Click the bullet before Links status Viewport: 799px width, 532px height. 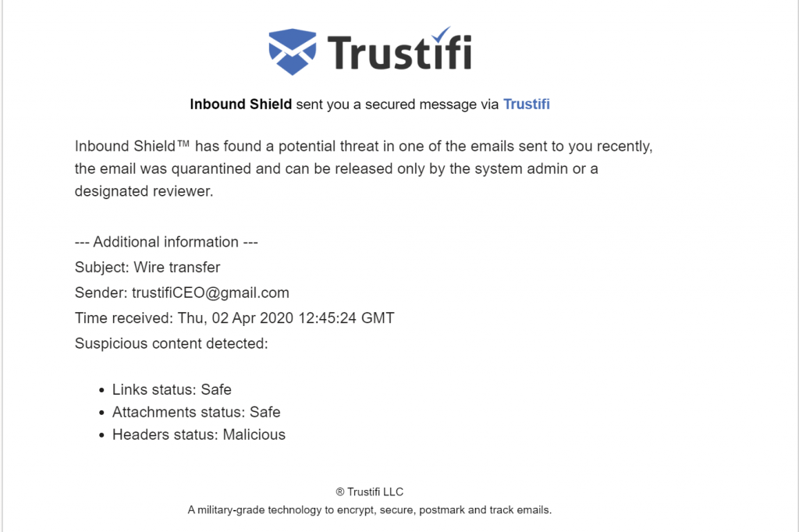(102, 390)
